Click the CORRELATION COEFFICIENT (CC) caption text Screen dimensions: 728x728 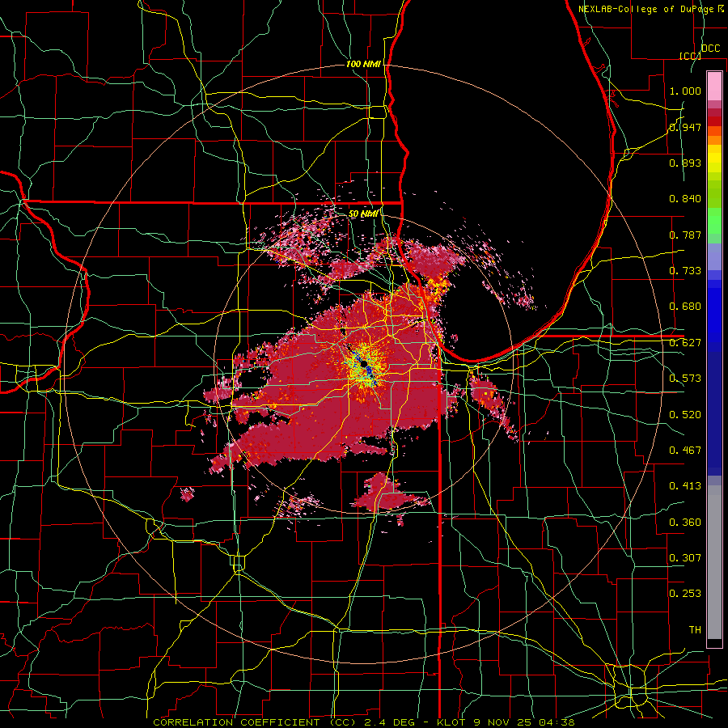tap(255, 722)
